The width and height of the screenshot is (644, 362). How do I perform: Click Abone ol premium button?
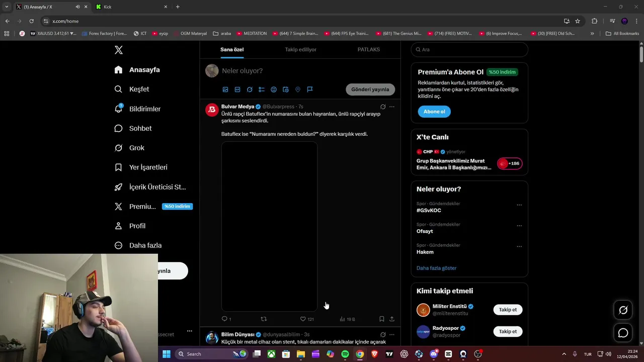tap(434, 112)
